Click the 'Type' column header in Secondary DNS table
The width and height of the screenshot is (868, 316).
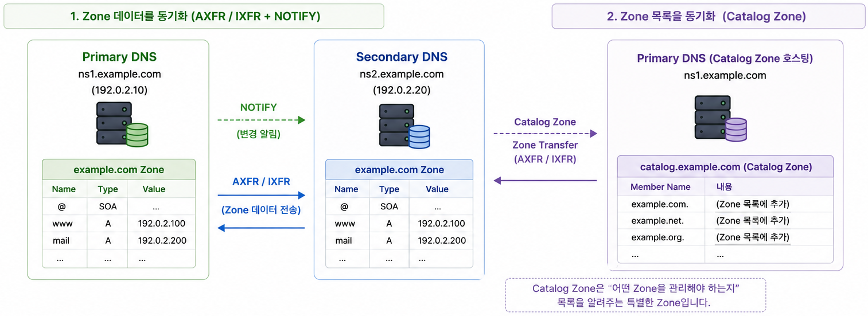pyautogui.click(x=389, y=189)
